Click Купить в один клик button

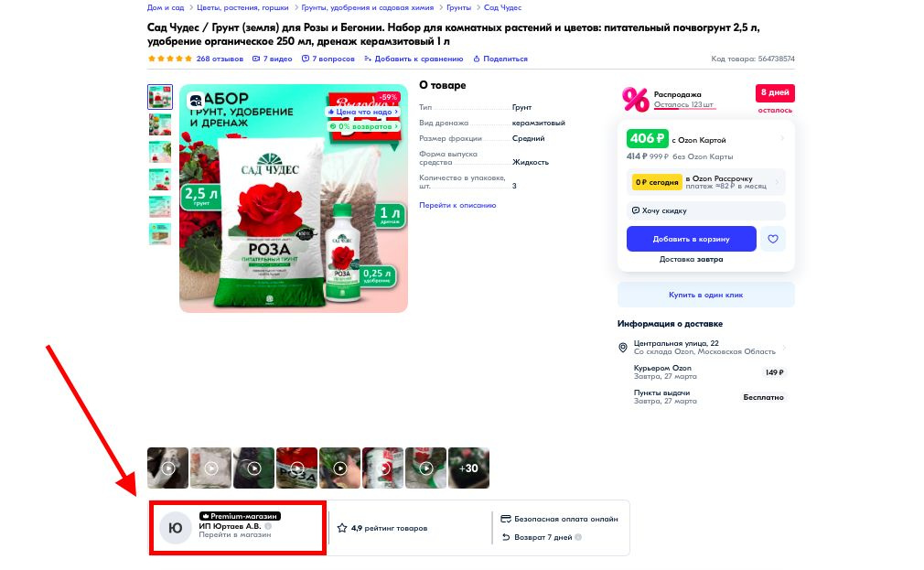pos(706,295)
